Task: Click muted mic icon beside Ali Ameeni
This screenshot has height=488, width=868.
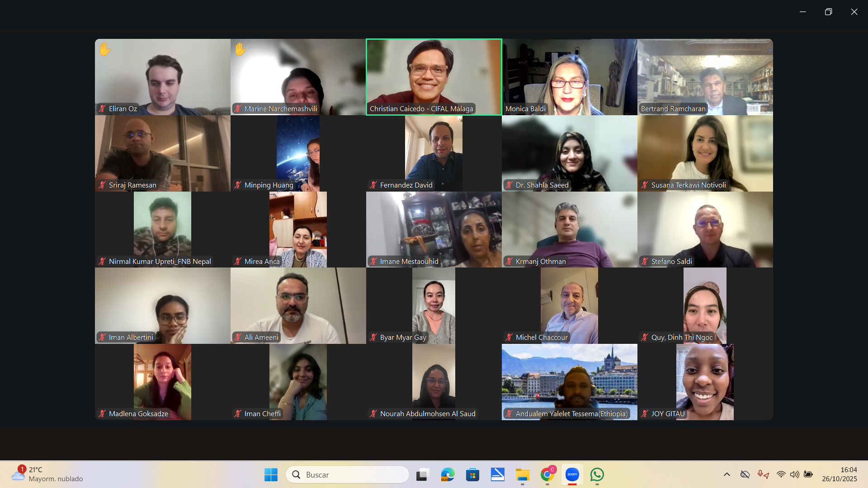Action: coord(238,337)
